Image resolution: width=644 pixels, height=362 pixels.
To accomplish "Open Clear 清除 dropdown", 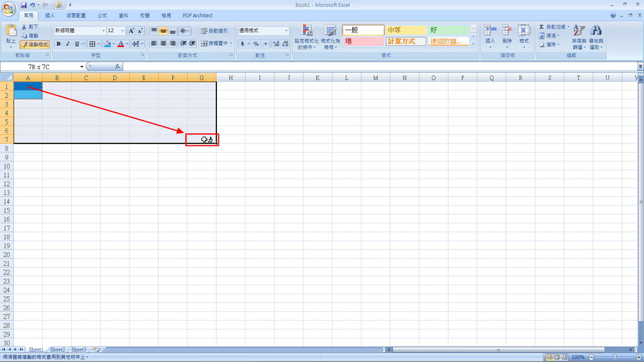I will click(550, 45).
